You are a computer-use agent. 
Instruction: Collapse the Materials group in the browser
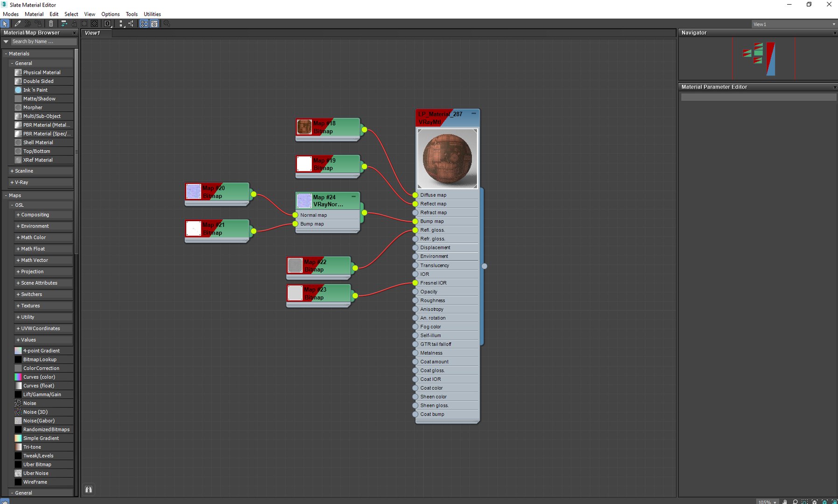(6, 54)
